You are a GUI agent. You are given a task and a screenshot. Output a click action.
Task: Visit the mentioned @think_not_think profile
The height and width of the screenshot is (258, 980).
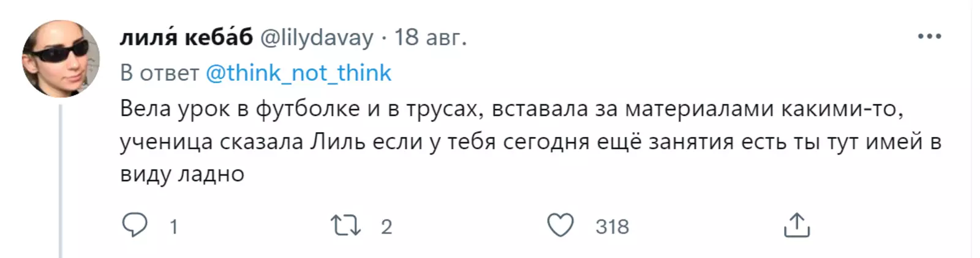(x=298, y=73)
